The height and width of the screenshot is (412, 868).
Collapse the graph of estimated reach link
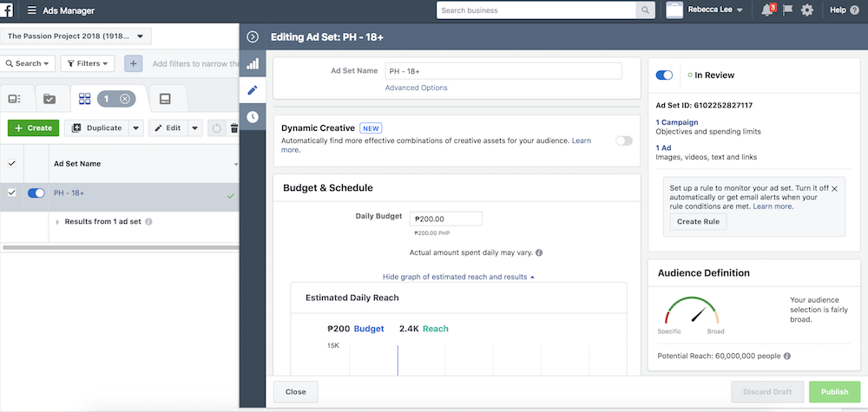(x=458, y=277)
